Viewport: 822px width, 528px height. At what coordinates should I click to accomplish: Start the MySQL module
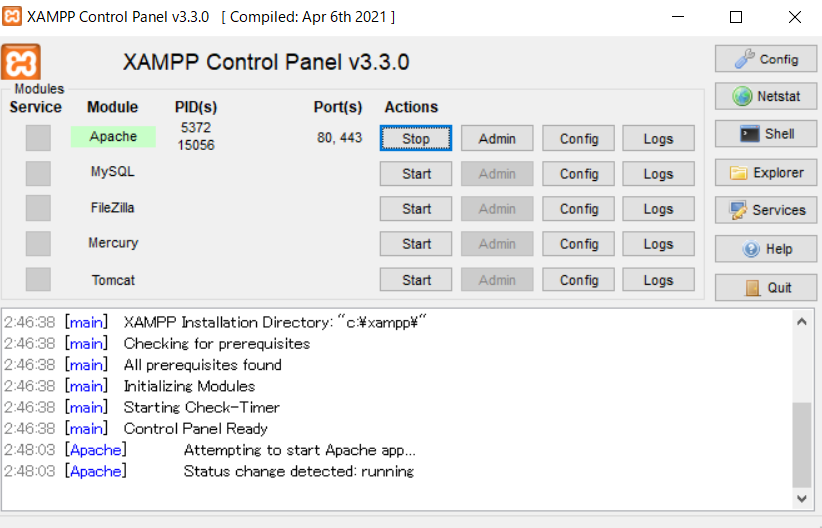click(416, 174)
